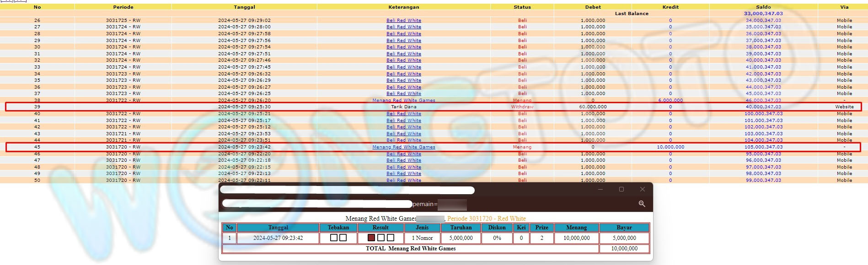This screenshot has height=265, width=868.
Task: Click the red filled Result square
Action: [371, 238]
